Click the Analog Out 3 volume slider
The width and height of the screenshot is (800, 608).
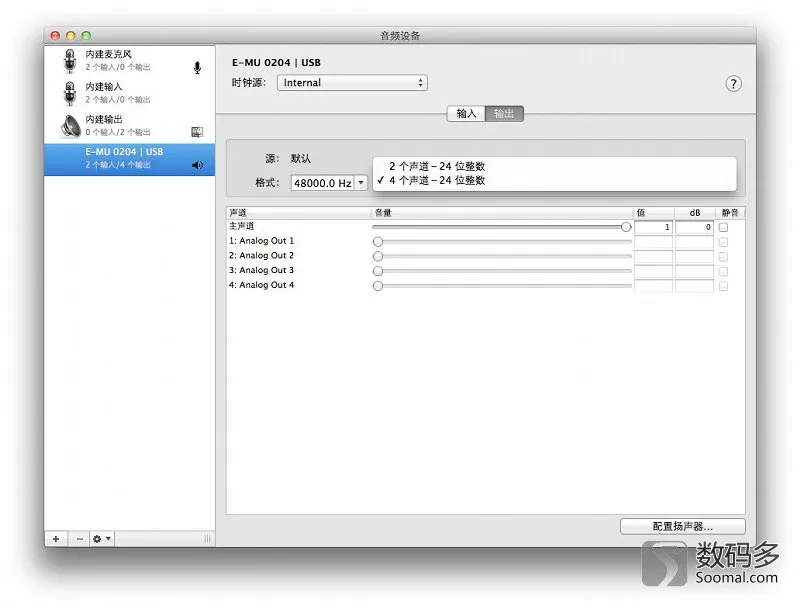(x=502, y=271)
